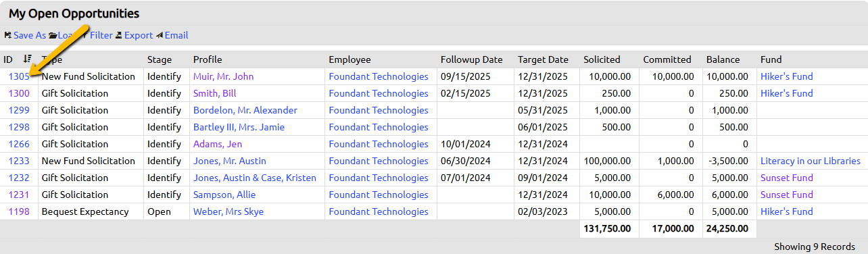The width and height of the screenshot is (868, 254).
Task: Open profile Jones, Mr. Austin
Action: point(230,161)
